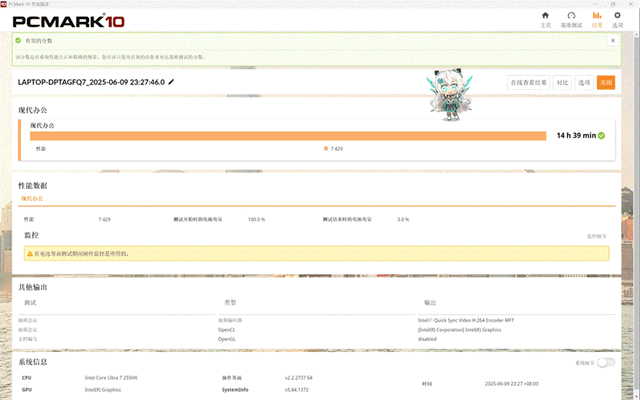
Task: Click the scrollbar up arrow
Action: pyautogui.click(x=636, y=34)
